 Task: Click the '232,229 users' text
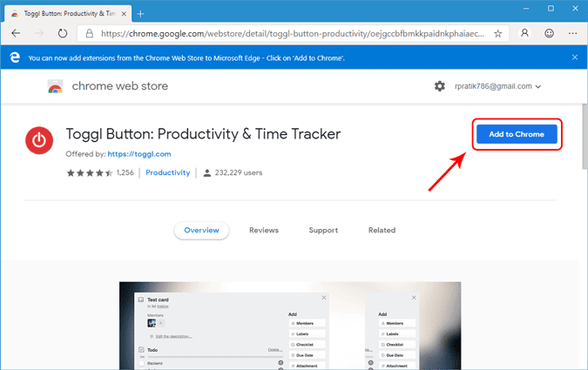239,173
